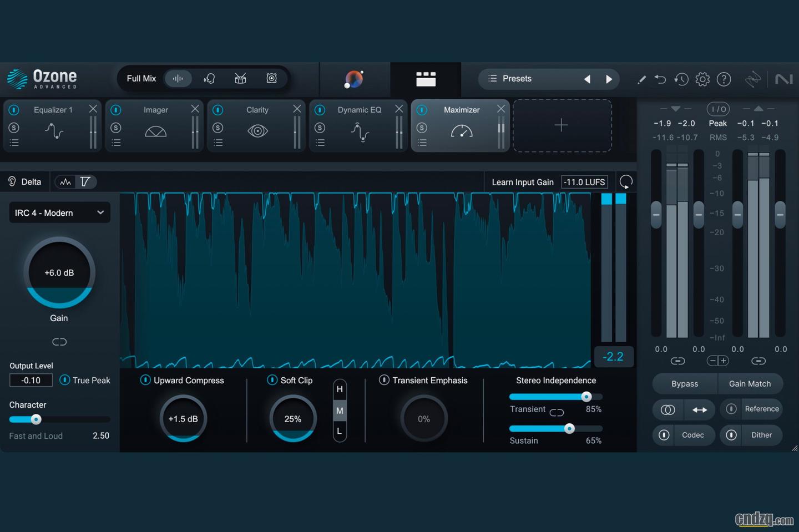Remove the Maximizer module
Image resolution: width=799 pixels, height=532 pixels.
[501, 109]
